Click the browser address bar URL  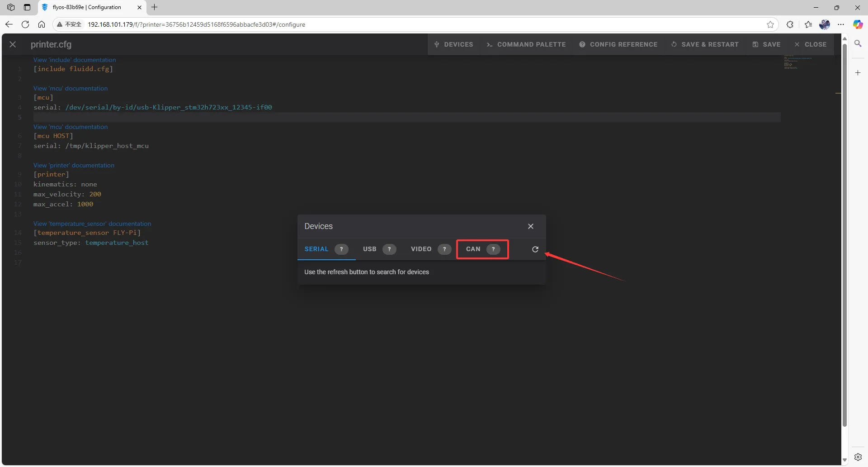point(196,24)
